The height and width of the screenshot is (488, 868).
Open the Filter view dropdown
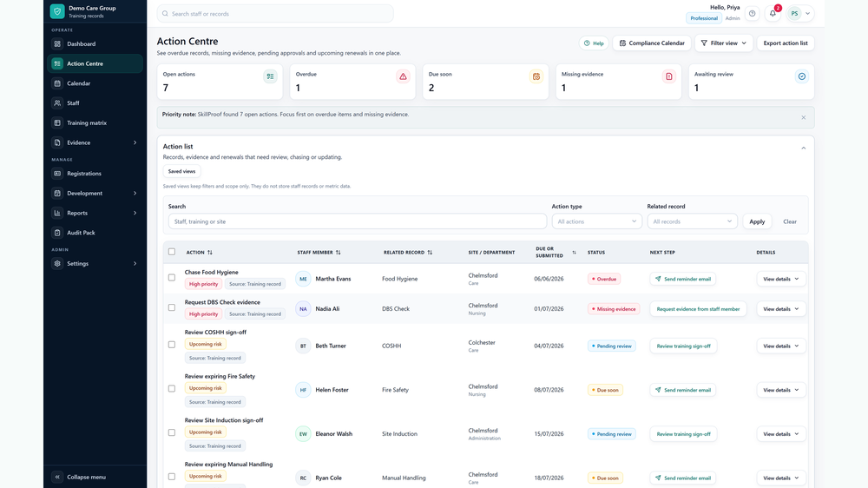tap(724, 43)
